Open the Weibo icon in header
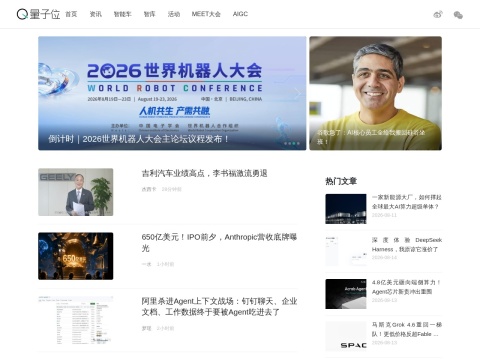The height and width of the screenshot is (360, 480). click(438, 15)
